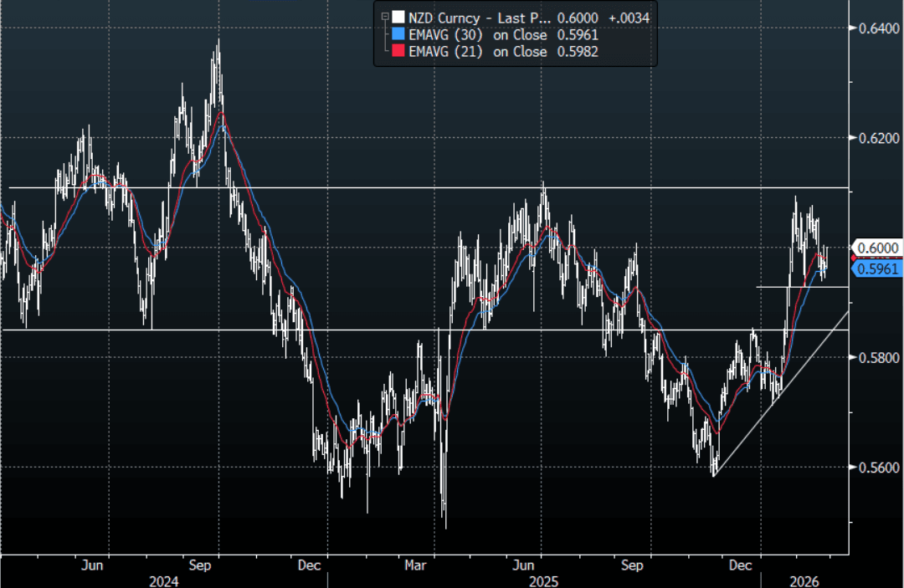
Task: Click the red EMAVG (21) color swatch
Action: 398,52
